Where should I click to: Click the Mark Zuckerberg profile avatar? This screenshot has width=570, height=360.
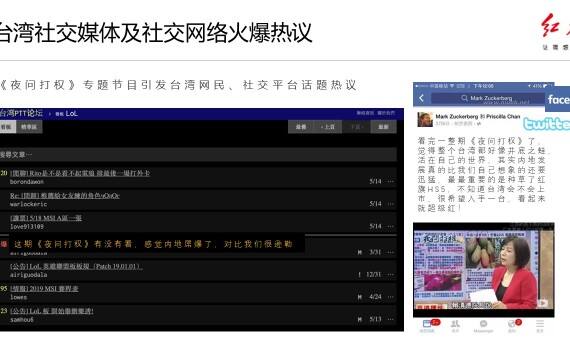[425, 120]
